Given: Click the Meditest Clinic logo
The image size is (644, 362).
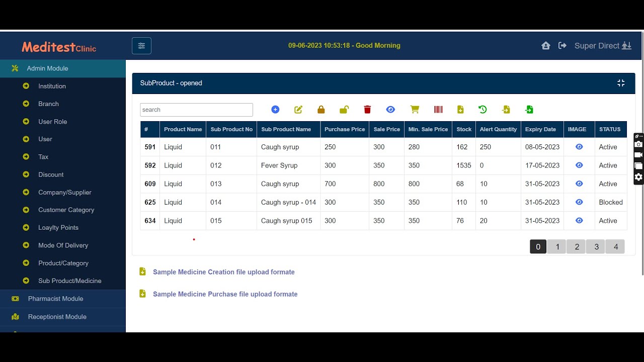Looking at the screenshot, I should [59, 47].
